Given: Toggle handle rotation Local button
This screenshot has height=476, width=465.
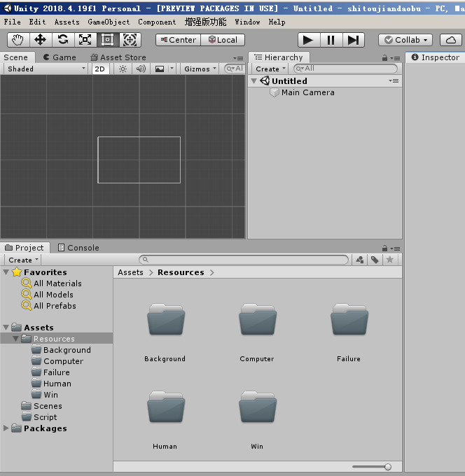Looking at the screenshot, I should tap(223, 40).
